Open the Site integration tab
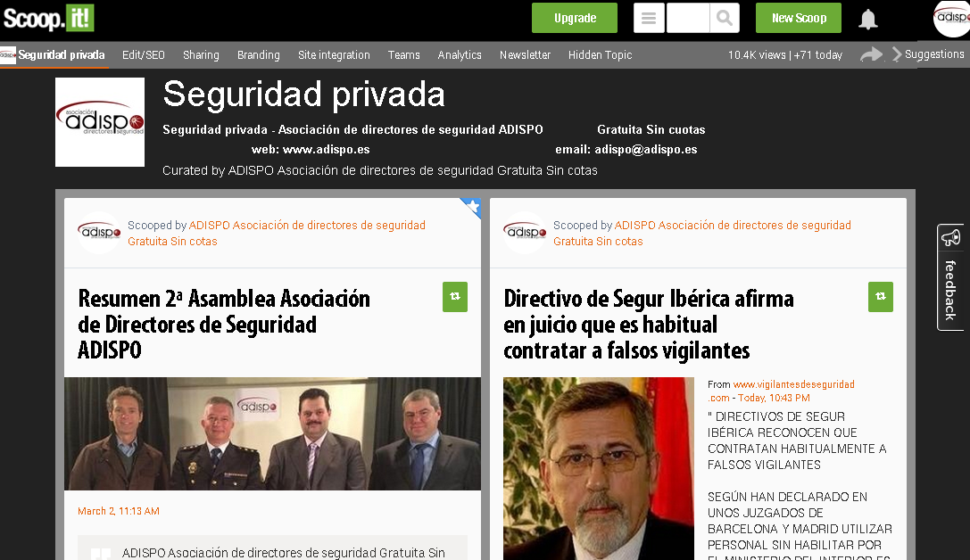Viewport: 970px width, 560px height. point(334,55)
